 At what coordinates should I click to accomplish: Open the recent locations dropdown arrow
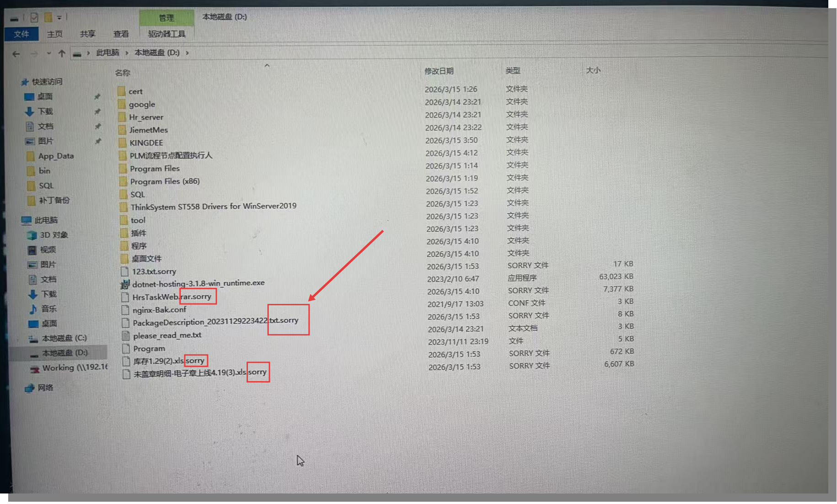coord(48,53)
